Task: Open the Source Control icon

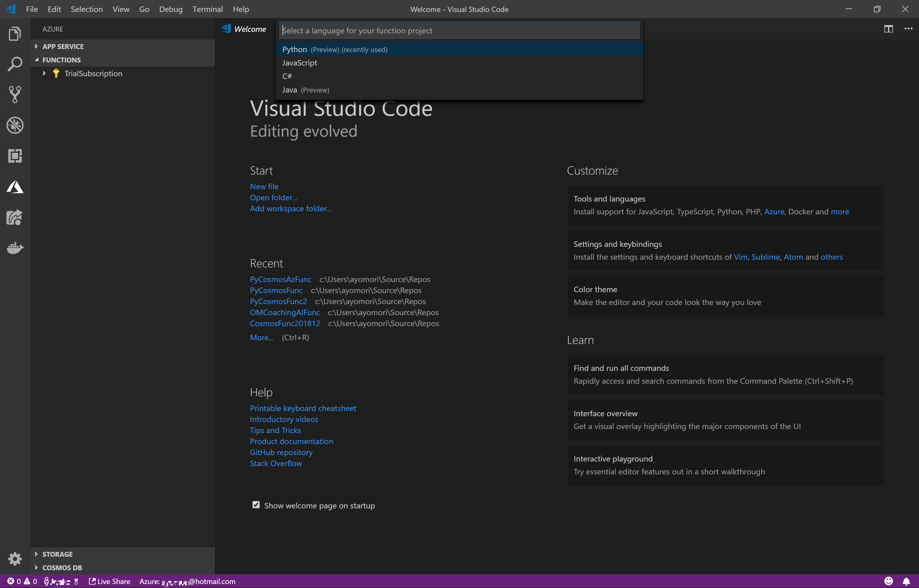Action: tap(14, 94)
